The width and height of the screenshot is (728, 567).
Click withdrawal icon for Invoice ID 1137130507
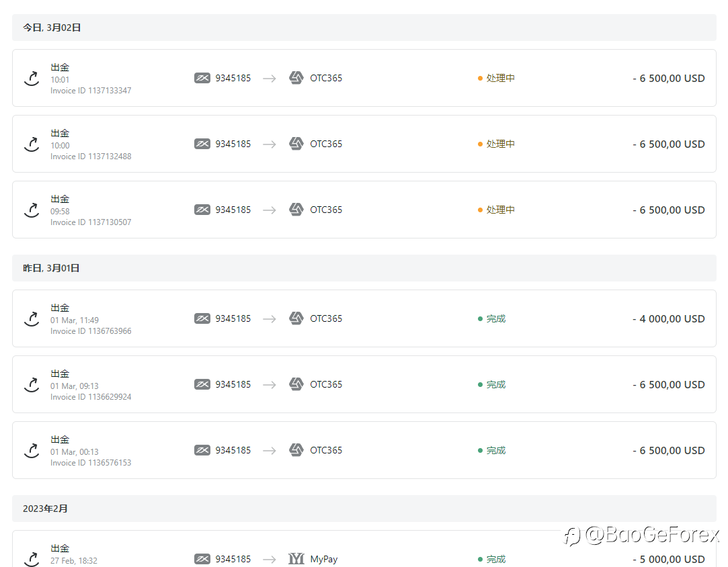[32, 210]
